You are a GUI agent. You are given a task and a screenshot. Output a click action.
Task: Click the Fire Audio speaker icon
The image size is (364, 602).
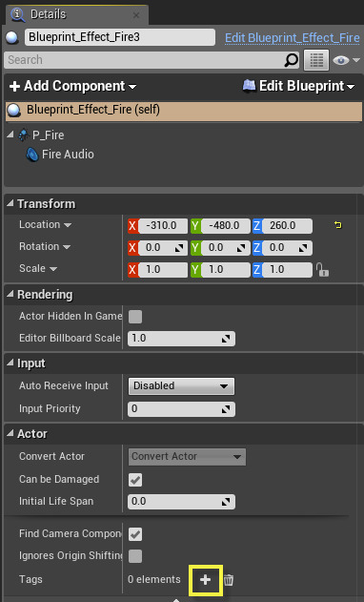pos(32,155)
